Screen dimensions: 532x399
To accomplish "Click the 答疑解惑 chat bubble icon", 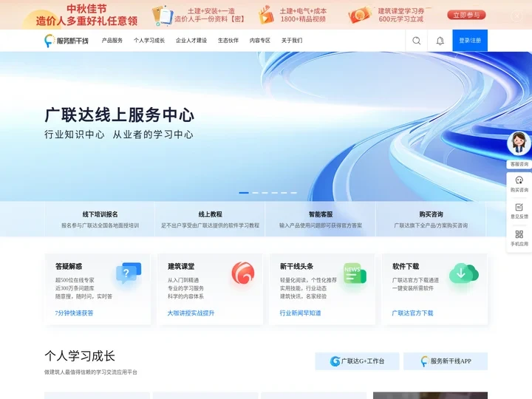I will (x=129, y=273).
